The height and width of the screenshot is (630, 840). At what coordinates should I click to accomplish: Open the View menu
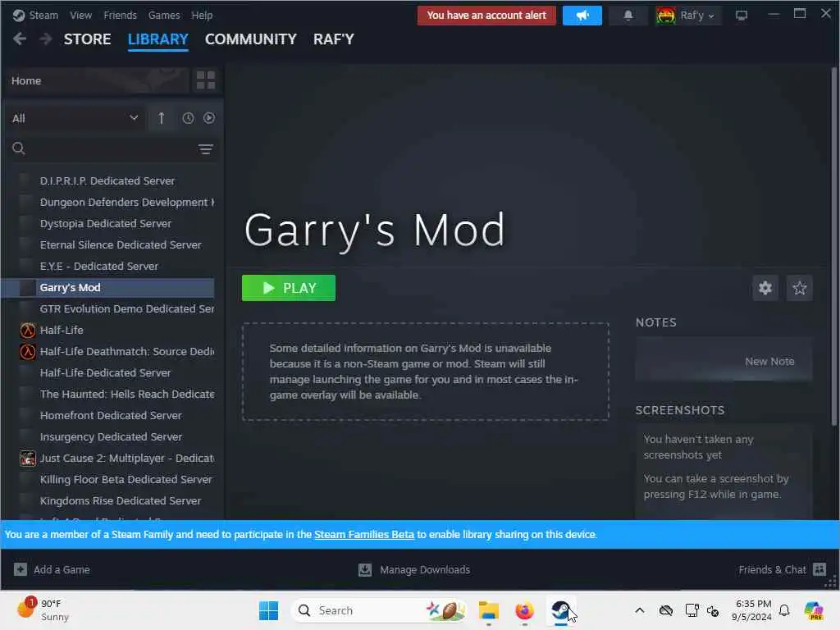[x=81, y=15]
